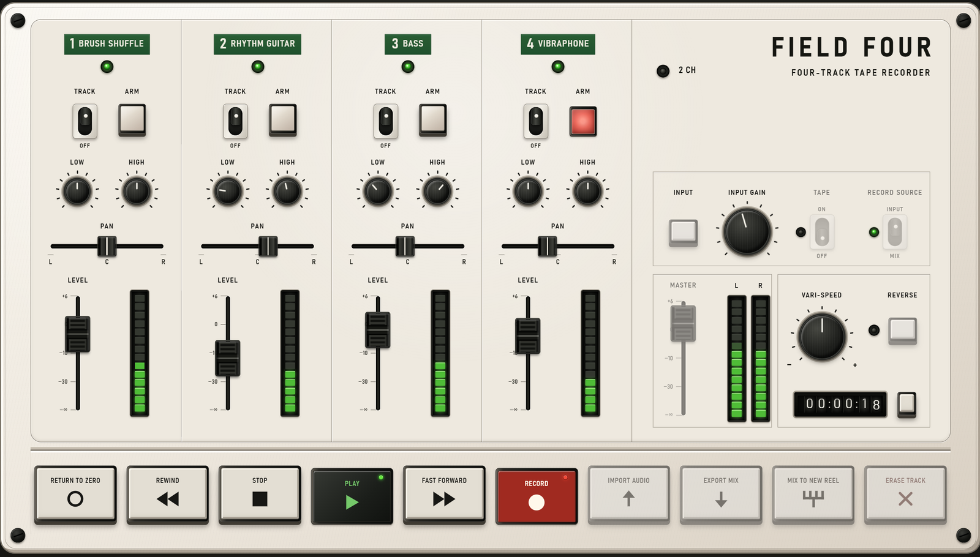Click the Fast Forward button
The height and width of the screenshot is (557, 980).
[x=444, y=494]
